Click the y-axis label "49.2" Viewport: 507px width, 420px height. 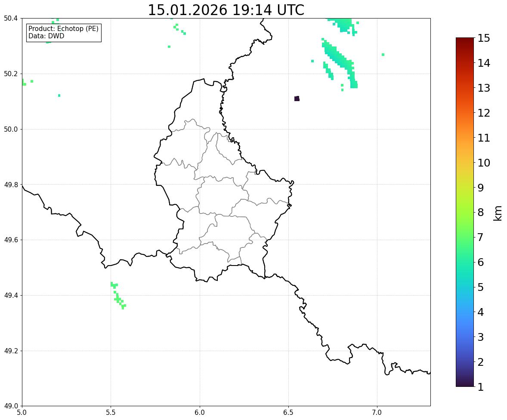click(x=11, y=351)
